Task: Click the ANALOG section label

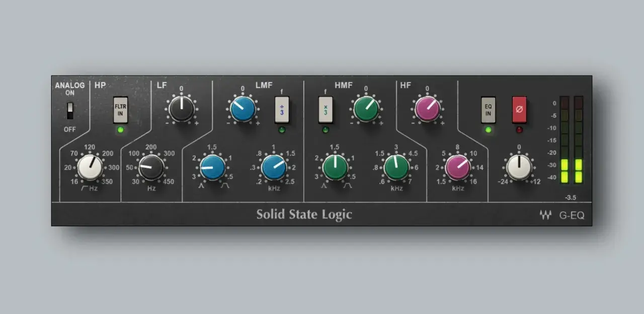Action: [70, 86]
